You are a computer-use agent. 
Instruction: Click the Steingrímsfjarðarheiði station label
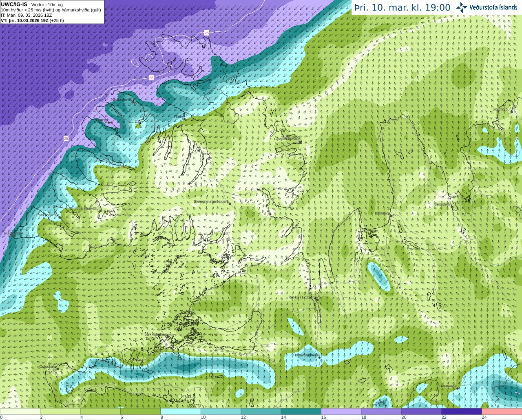(211, 201)
